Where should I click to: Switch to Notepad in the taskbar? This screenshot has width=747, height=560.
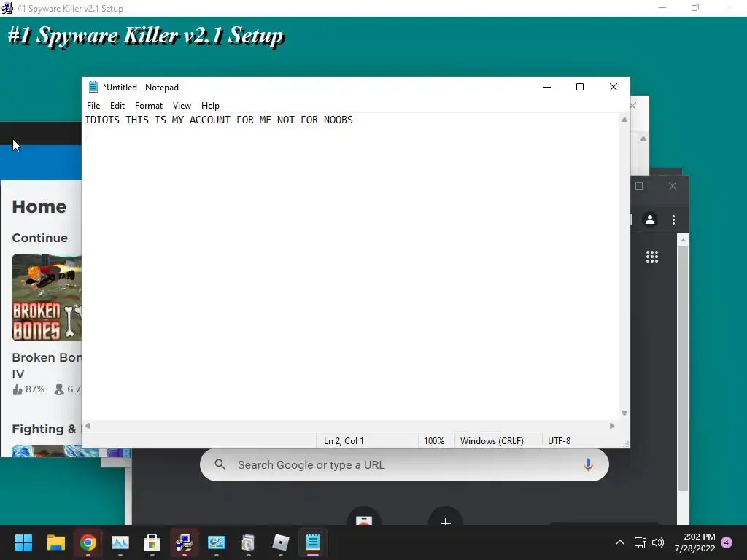(x=312, y=542)
